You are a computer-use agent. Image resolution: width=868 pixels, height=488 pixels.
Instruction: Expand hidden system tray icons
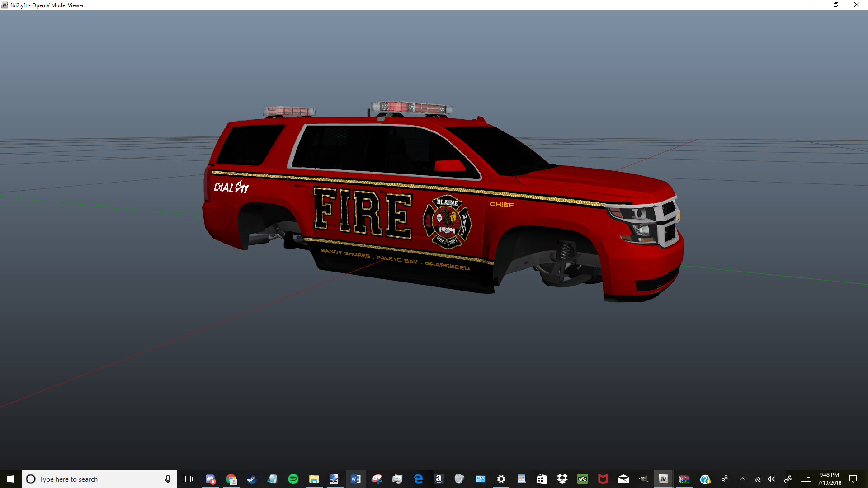pos(742,479)
